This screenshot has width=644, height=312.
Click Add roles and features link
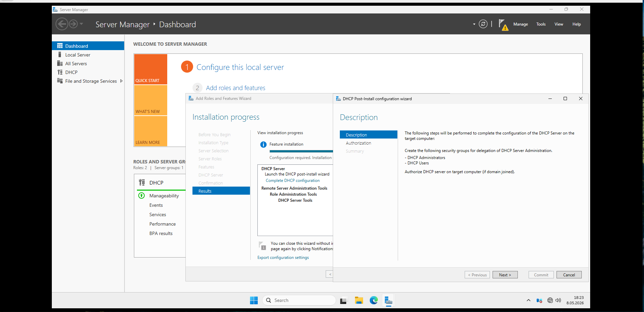pos(236,88)
